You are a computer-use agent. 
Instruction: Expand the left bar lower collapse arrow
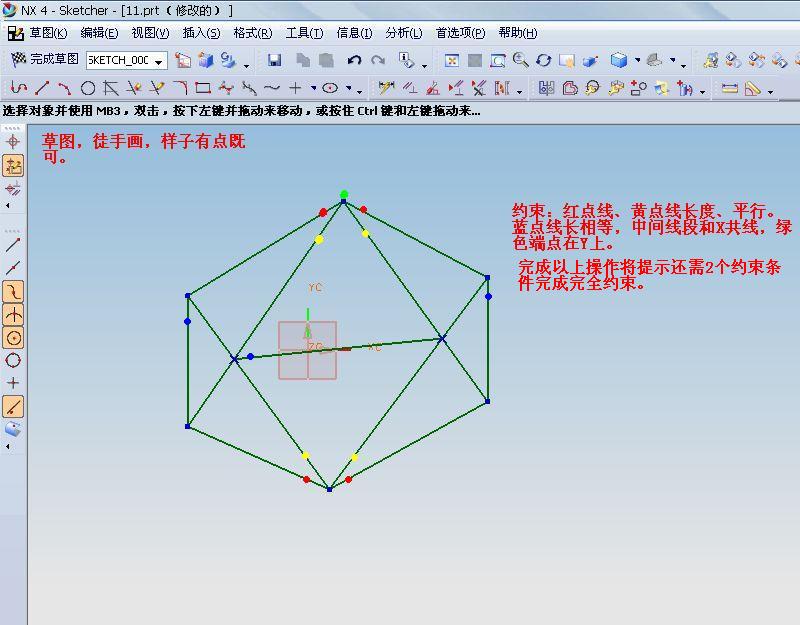[x=8, y=446]
